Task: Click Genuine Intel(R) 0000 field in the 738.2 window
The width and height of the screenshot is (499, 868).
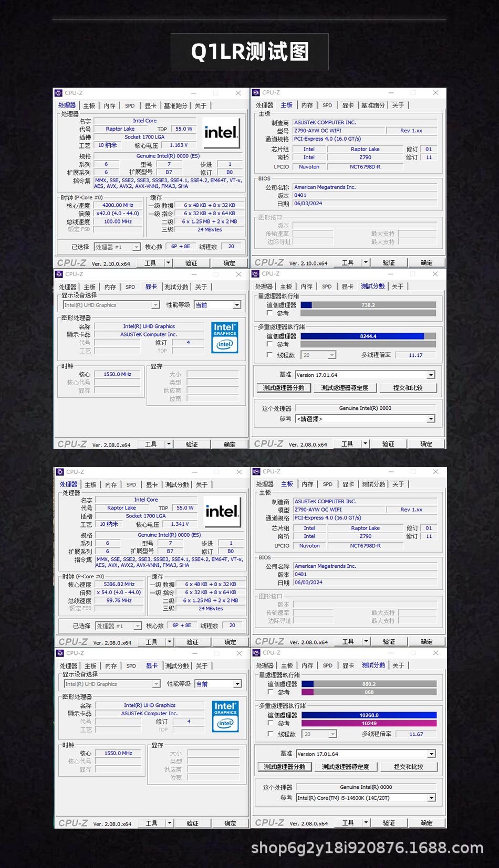Action: 365,408
